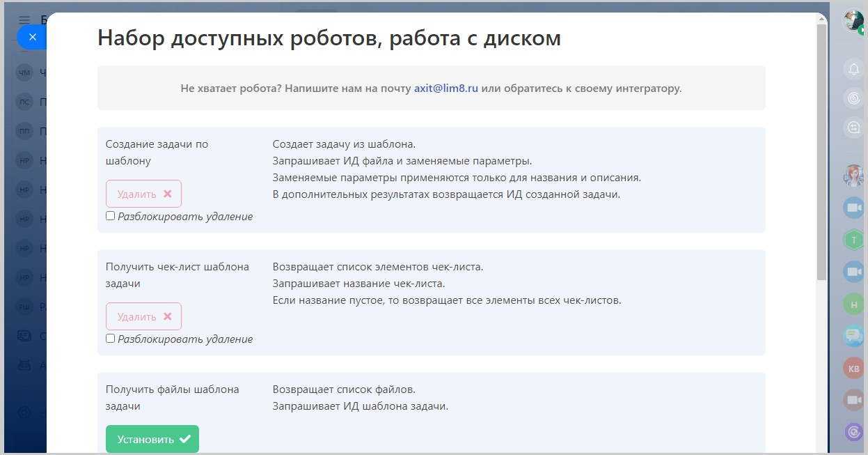The width and height of the screenshot is (868, 455).
Task: Open notifications via the bell icon
Action: pyautogui.click(x=853, y=69)
